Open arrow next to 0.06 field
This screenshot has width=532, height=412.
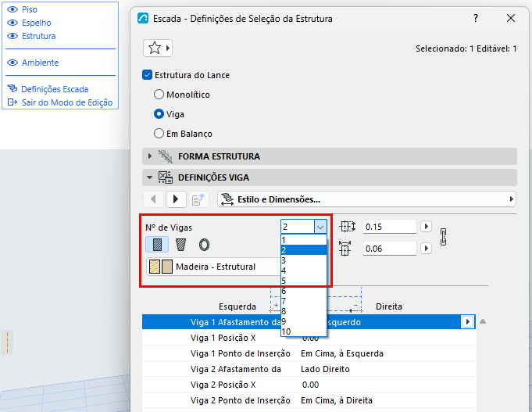point(426,249)
